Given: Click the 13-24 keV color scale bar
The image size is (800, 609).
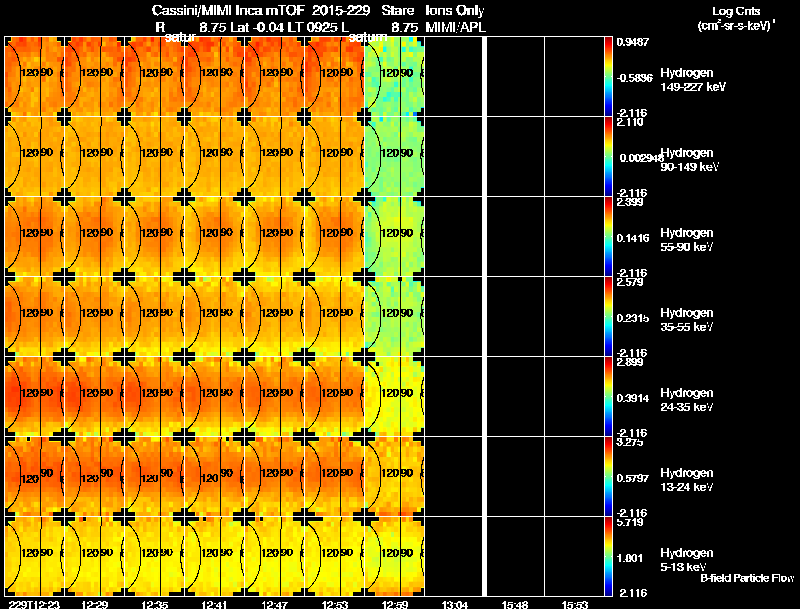Looking at the screenshot, I should [608, 477].
